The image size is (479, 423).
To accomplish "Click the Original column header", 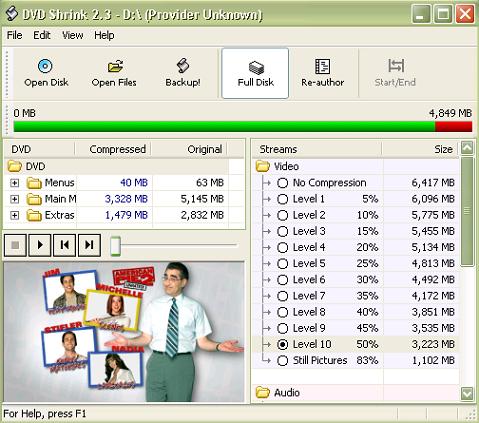I will [189, 149].
